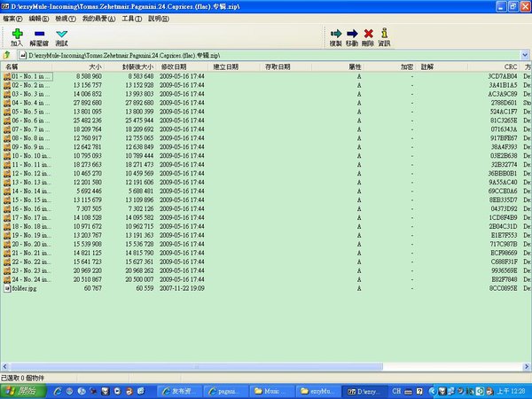The image size is (532, 399).
Task: Open the Edit (編輯) menu
Action: click(x=39, y=19)
